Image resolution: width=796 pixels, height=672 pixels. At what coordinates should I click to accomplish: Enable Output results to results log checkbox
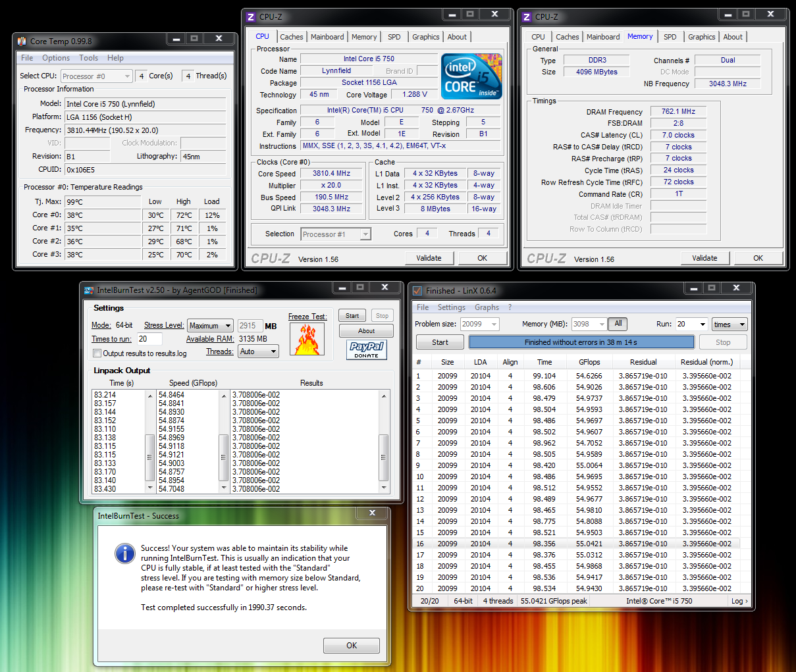97,353
